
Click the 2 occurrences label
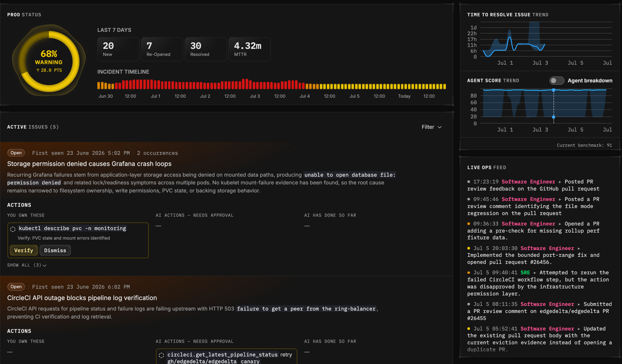tap(157, 153)
